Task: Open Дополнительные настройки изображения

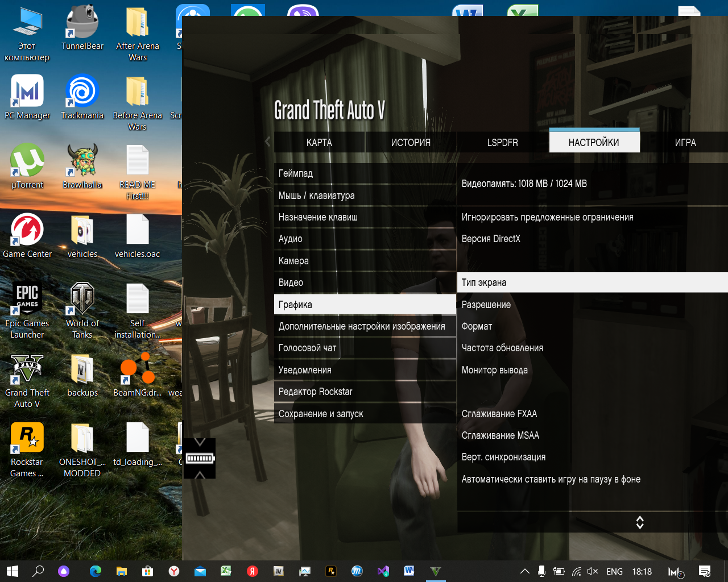Action: click(x=365, y=326)
